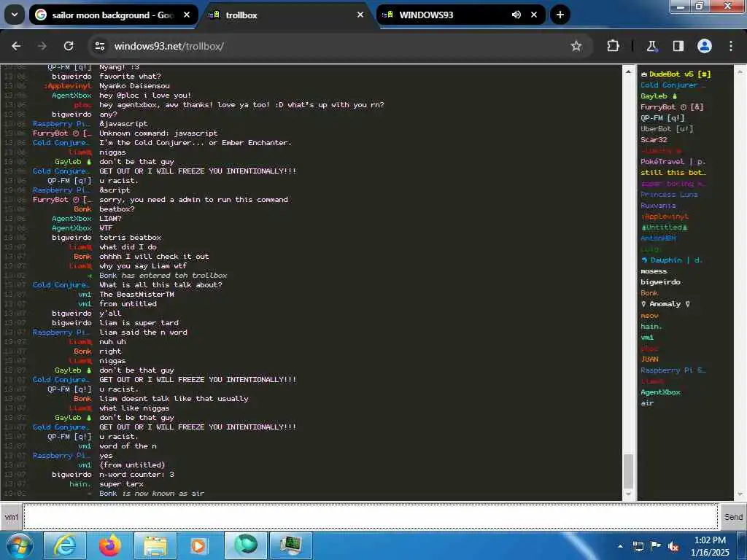Go back to previous page

pos(16,46)
